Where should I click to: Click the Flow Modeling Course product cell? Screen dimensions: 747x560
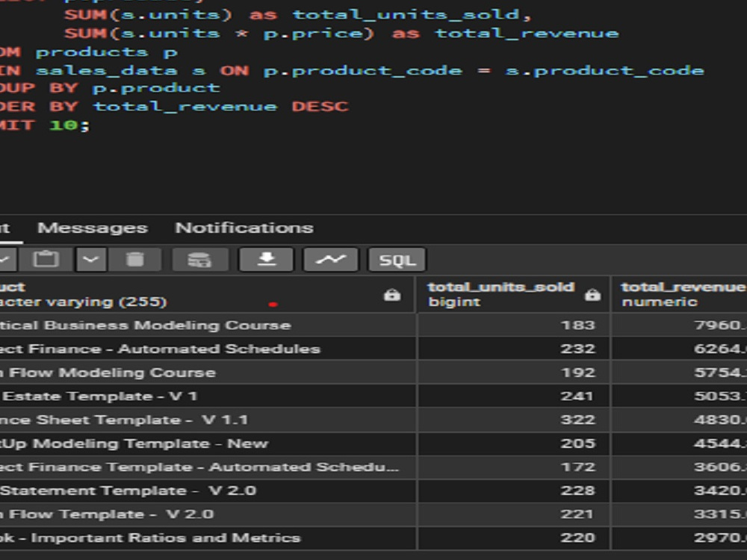[207, 373]
